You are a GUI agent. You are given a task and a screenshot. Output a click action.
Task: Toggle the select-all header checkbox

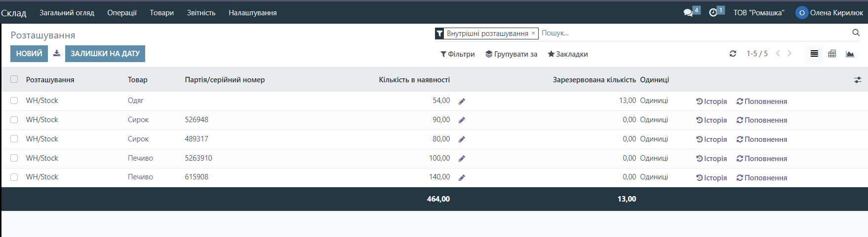point(14,79)
